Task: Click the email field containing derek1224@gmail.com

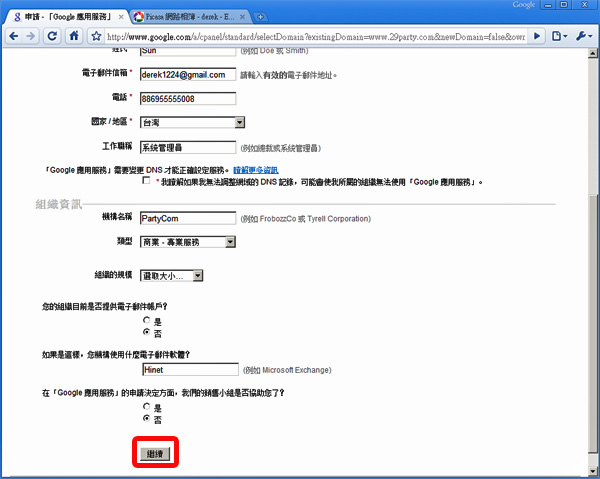Action: pyautogui.click(x=188, y=75)
